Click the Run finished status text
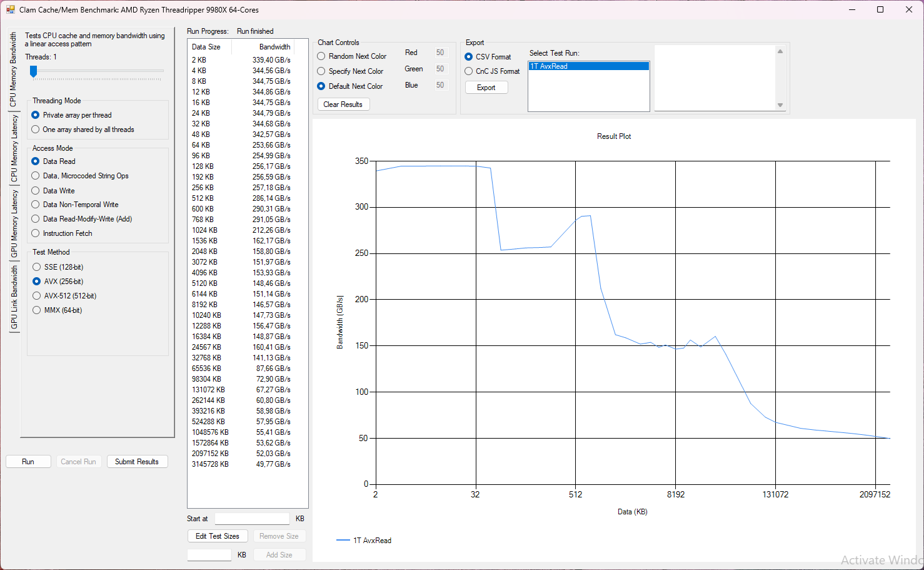The height and width of the screenshot is (570, 924). click(255, 31)
